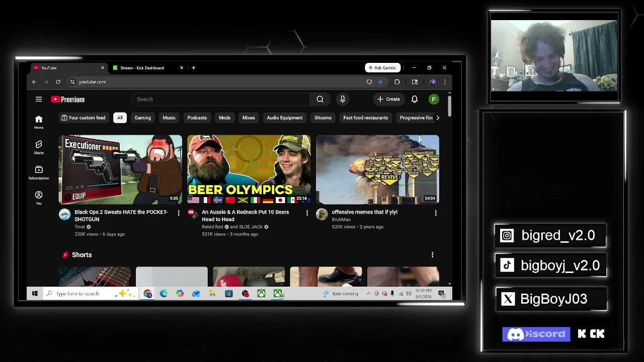Image resolution: width=644 pixels, height=362 pixels.
Task: Open the YouTube guide hamburger menu
Action: 39,99
